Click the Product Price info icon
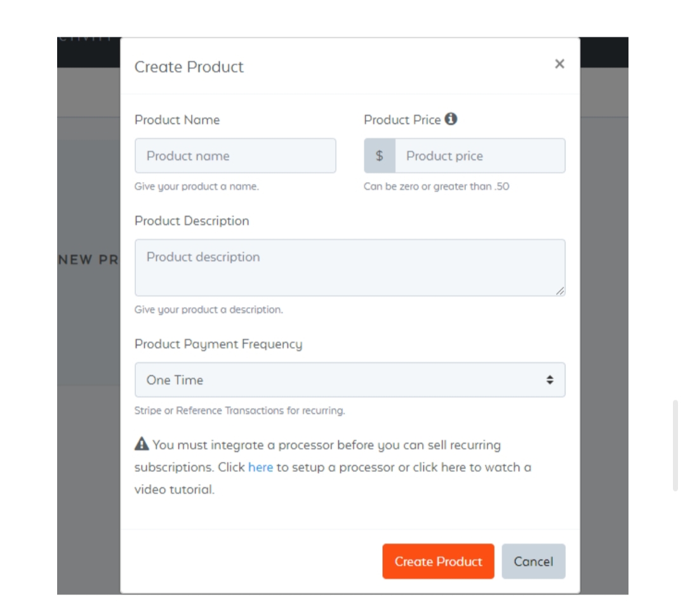Screen dimensions: 685x616 [x=451, y=119]
